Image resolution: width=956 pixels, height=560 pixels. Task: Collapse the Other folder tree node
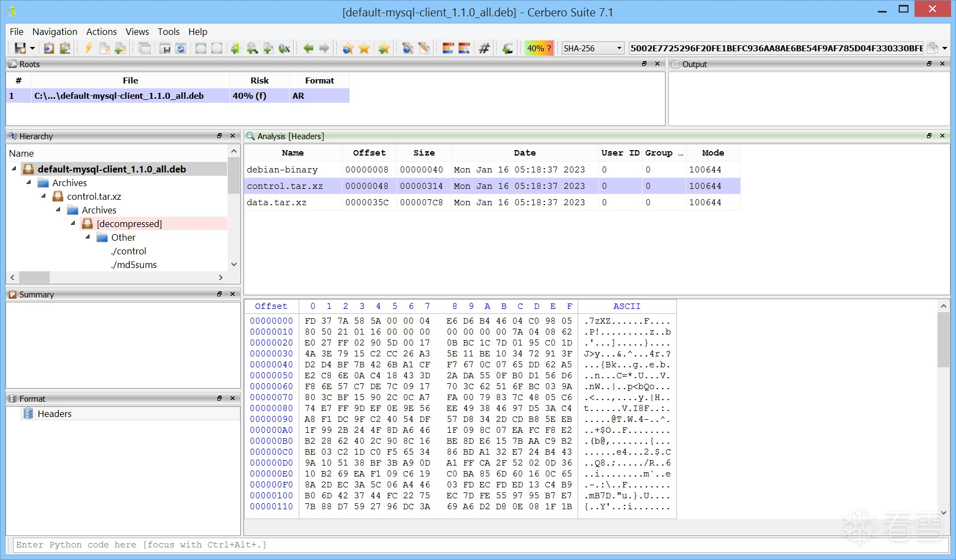(88, 237)
